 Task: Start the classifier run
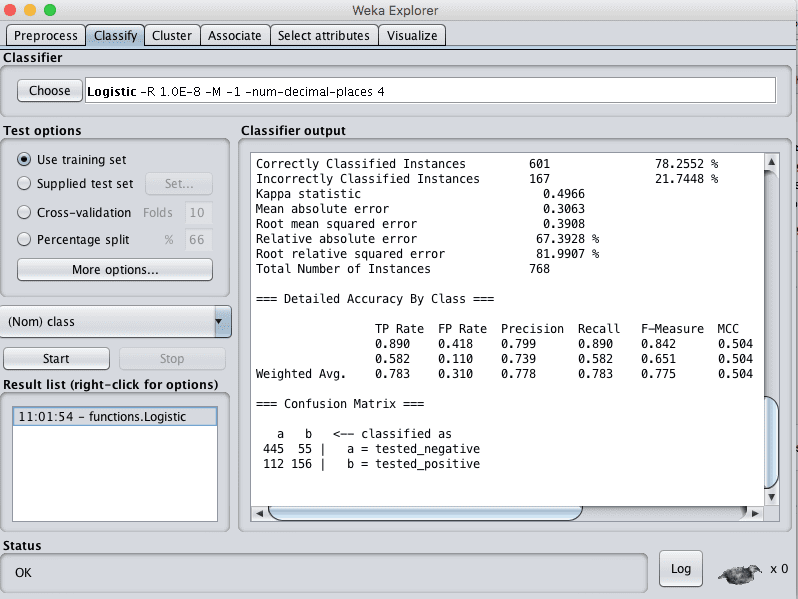coord(56,359)
